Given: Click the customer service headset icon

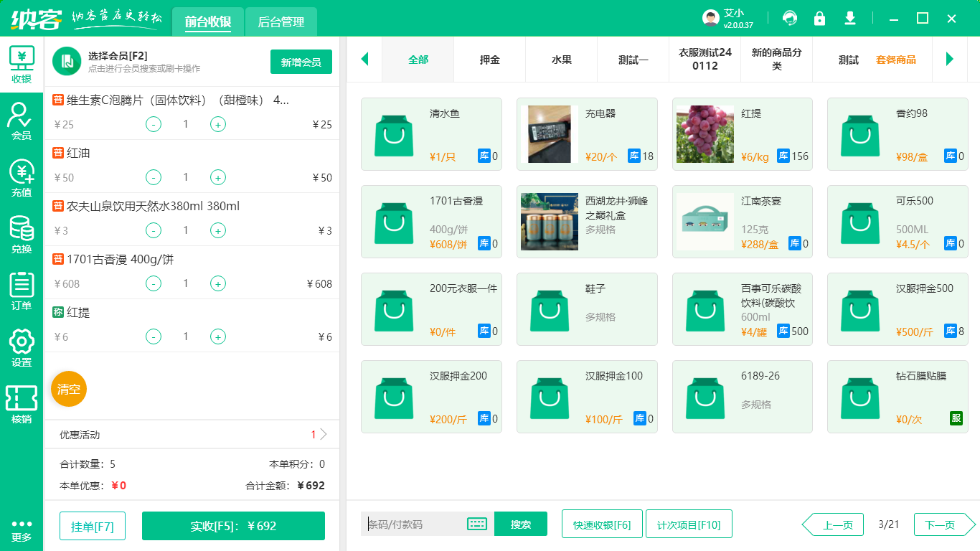Looking at the screenshot, I should click(x=790, y=19).
